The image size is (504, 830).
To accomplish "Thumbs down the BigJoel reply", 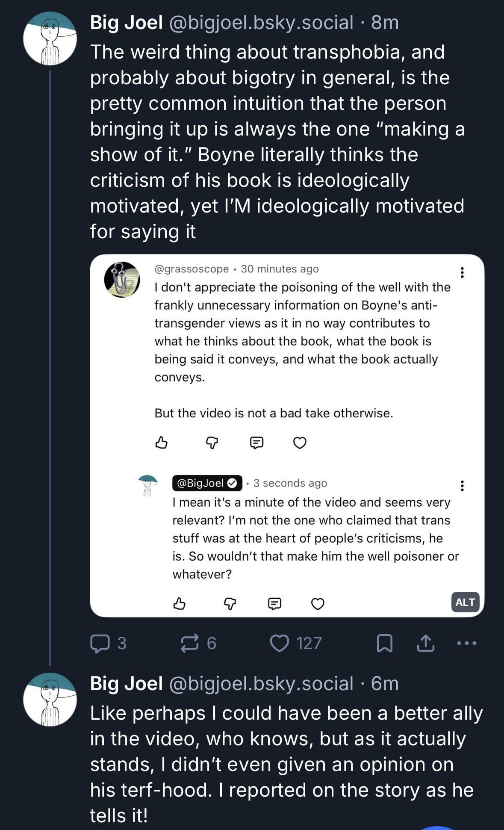I will 230,603.
